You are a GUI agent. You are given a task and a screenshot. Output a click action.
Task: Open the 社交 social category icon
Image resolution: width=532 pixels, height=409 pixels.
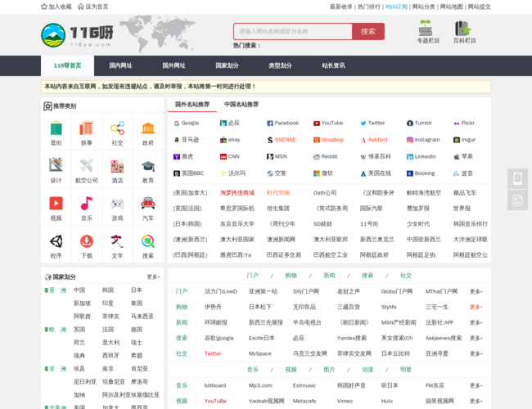pyautogui.click(x=117, y=128)
